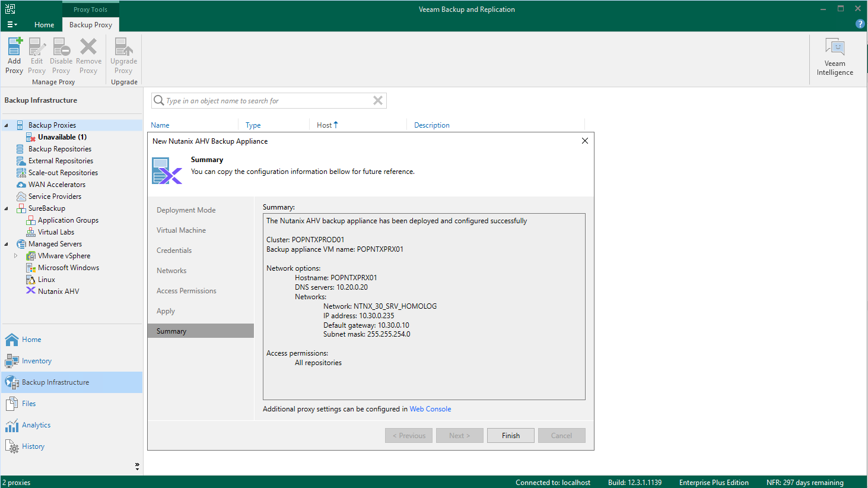Clear the search field with X
The image size is (868, 488).
pos(378,100)
